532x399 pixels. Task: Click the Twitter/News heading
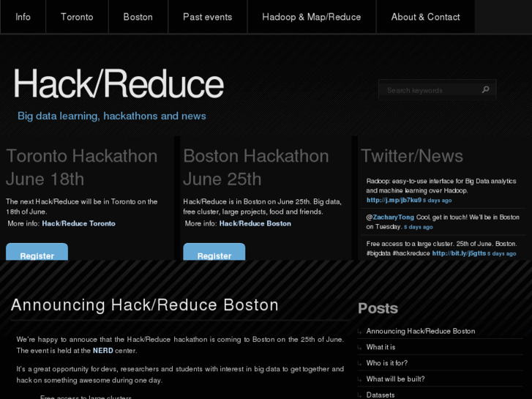[412, 156]
